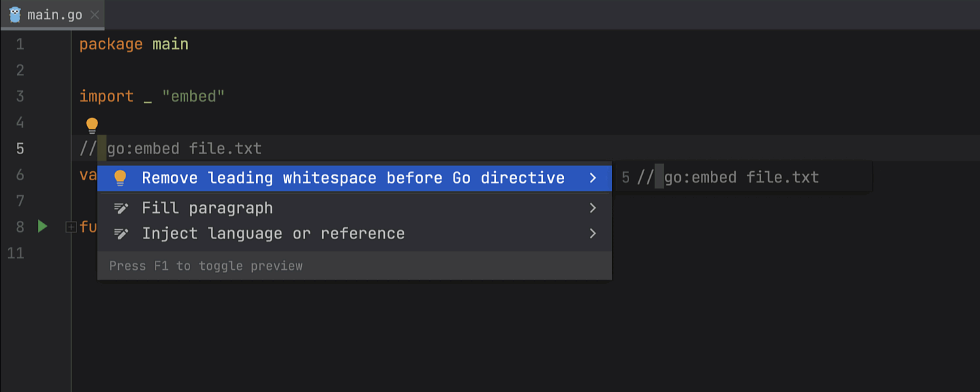The image size is (980, 392).
Task: Click the pencil icon beside Fill paragraph
Action: coord(121,208)
